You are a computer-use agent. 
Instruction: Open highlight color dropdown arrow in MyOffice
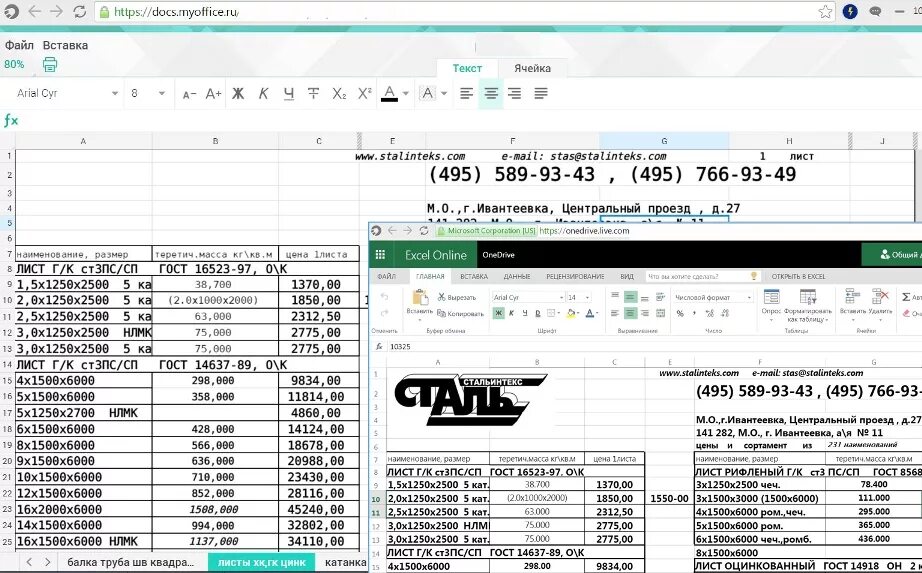coord(444,94)
